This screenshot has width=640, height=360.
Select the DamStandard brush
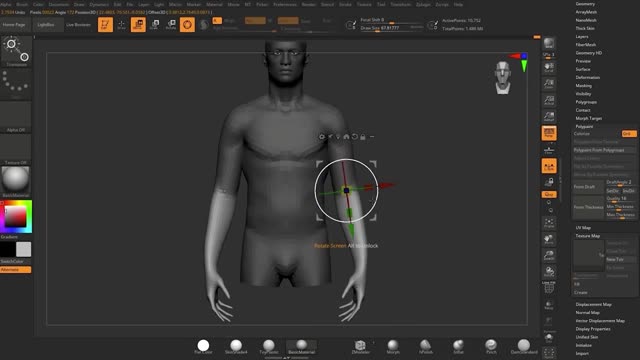click(x=524, y=347)
